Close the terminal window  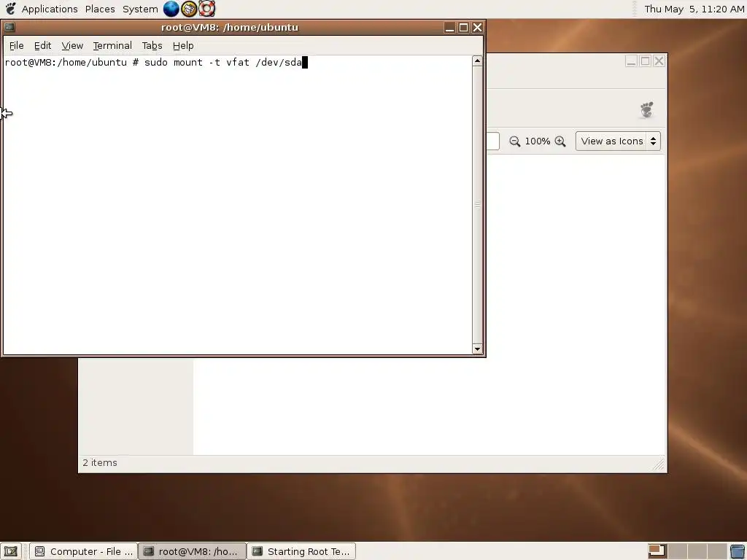pos(477,28)
